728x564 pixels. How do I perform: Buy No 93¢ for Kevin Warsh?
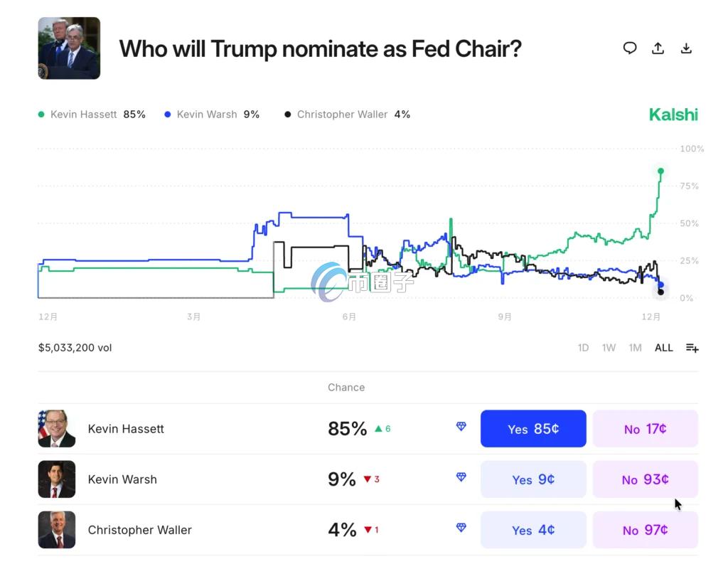[x=645, y=479]
